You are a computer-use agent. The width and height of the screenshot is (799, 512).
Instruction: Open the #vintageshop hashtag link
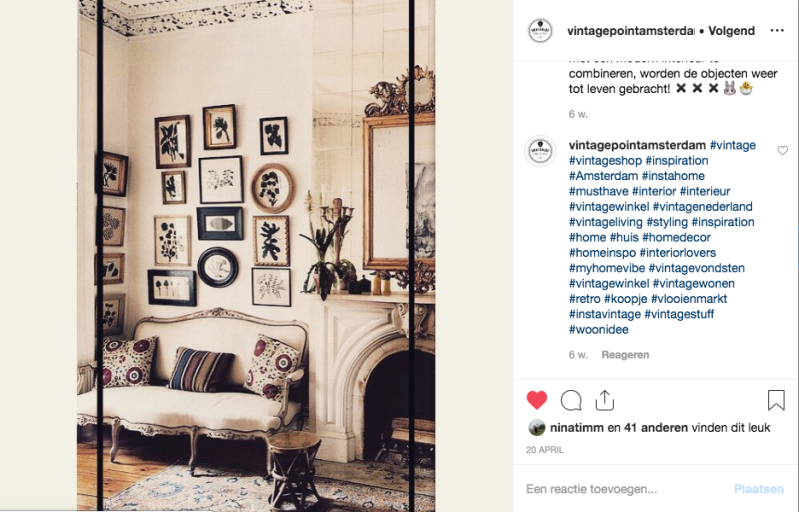pyautogui.click(x=605, y=161)
